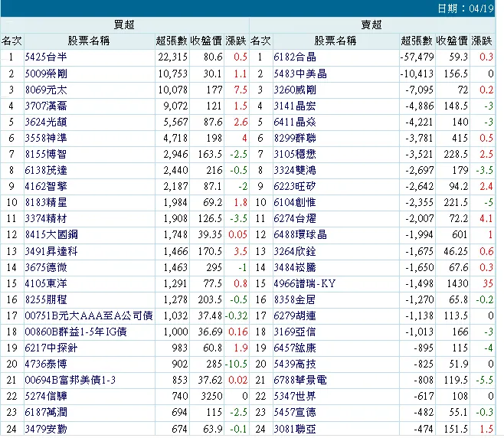Select stock 3264欣銓
This screenshot has width=504, height=438.
tap(295, 251)
